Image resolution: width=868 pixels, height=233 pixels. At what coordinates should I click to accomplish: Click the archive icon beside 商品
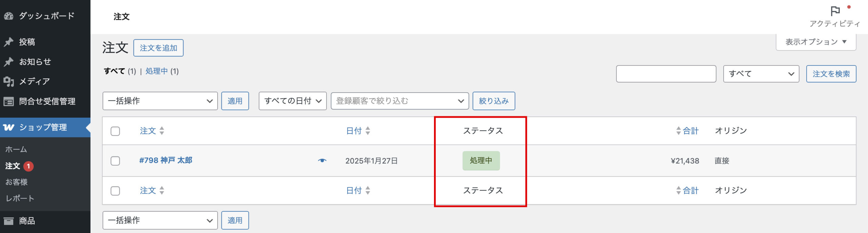point(8,221)
